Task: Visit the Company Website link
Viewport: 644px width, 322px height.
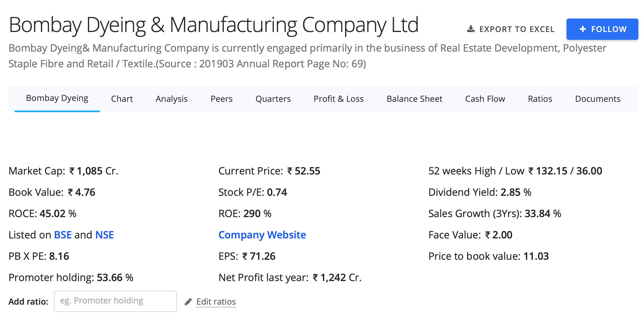Action: coord(262,235)
